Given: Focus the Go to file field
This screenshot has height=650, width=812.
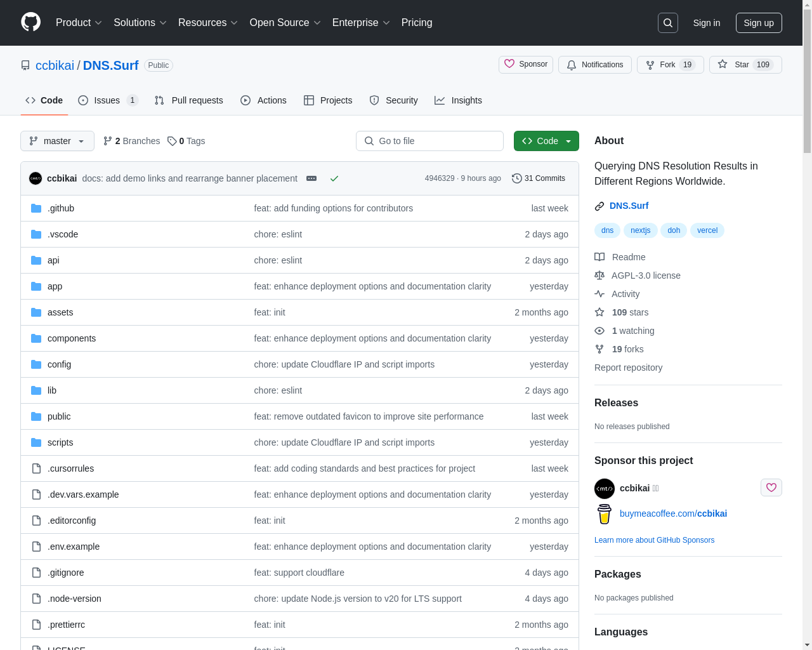Looking at the screenshot, I should [429, 141].
